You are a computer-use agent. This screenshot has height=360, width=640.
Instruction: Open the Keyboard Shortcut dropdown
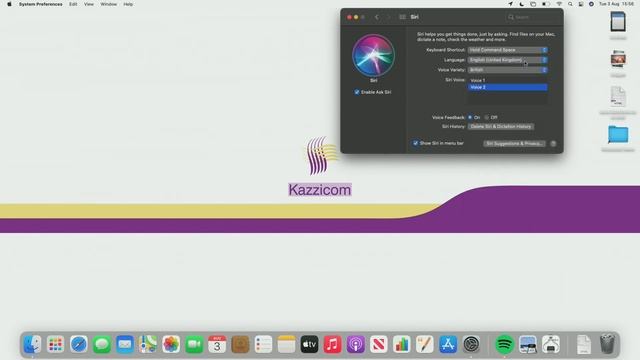click(508, 50)
